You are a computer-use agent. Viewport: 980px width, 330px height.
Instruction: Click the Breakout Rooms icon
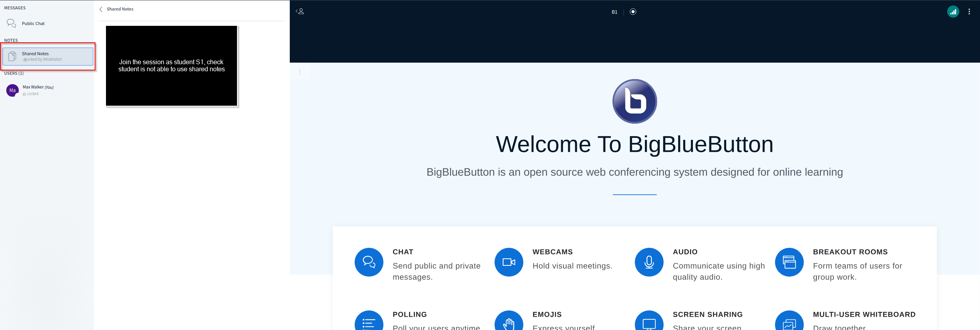[789, 262]
